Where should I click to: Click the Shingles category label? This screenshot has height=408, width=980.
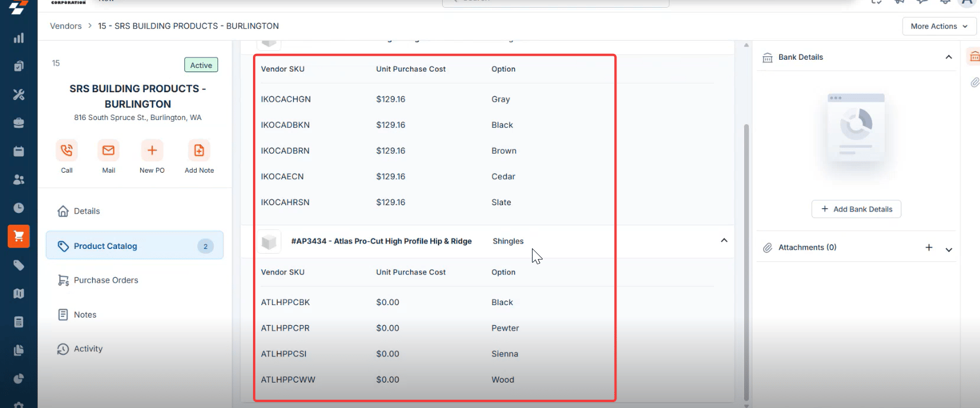tap(508, 241)
